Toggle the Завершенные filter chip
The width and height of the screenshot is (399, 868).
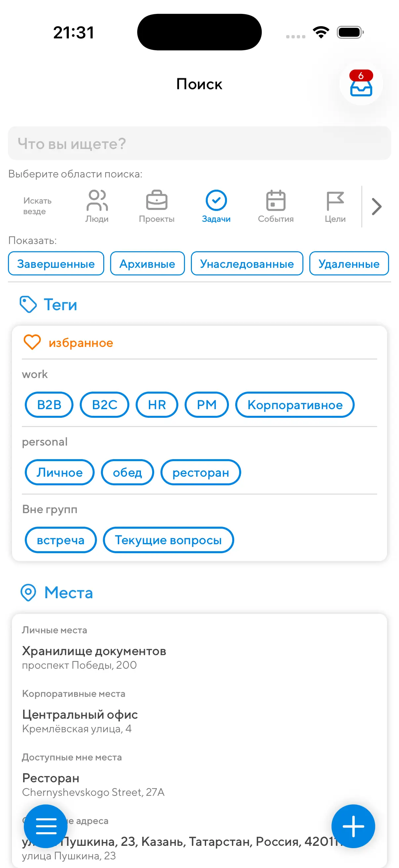56,264
